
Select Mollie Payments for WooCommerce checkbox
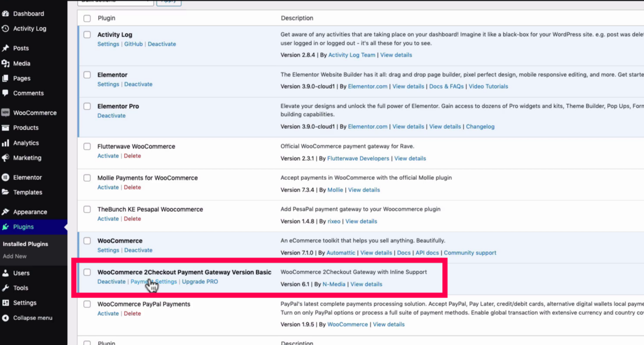(87, 178)
